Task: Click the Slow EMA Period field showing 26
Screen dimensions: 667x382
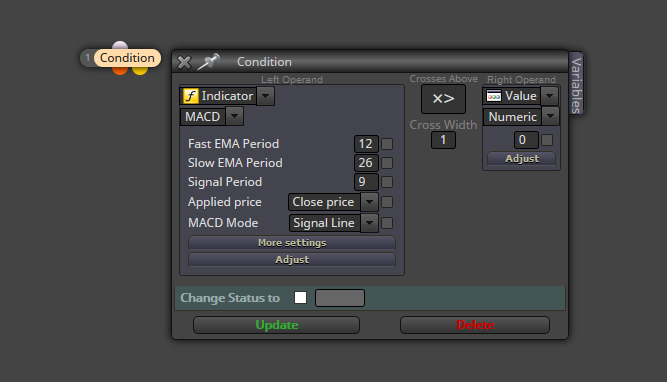Action: (x=366, y=163)
